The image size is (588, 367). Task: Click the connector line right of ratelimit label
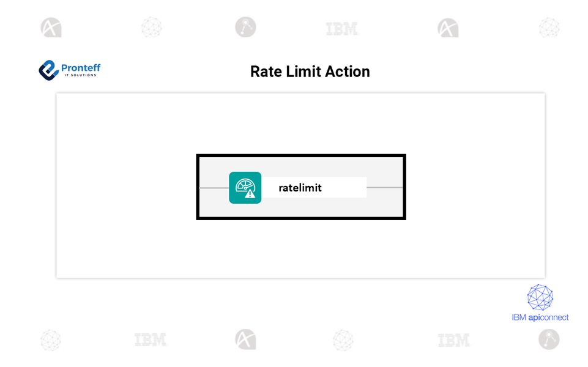tap(384, 187)
